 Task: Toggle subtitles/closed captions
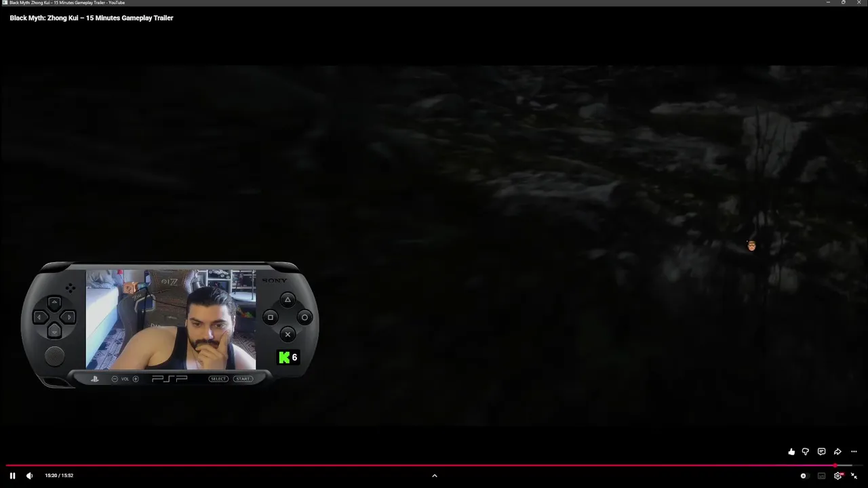click(821, 476)
